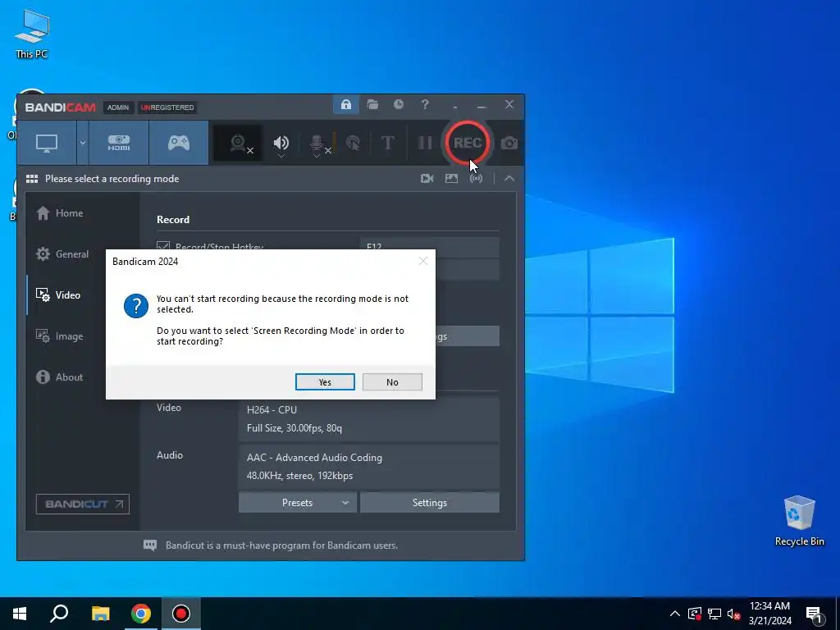This screenshot has width=840, height=630.
Task: Click the video camera icon in status bar
Action: click(x=427, y=178)
